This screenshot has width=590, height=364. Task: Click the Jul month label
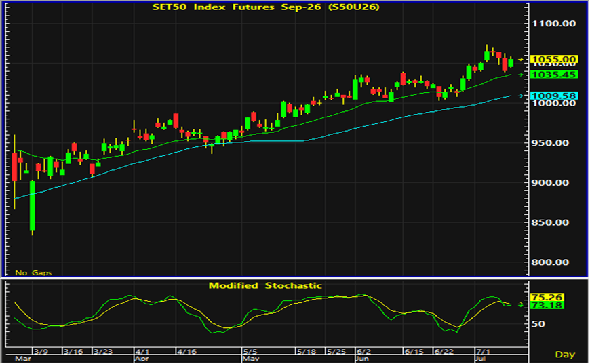481,359
